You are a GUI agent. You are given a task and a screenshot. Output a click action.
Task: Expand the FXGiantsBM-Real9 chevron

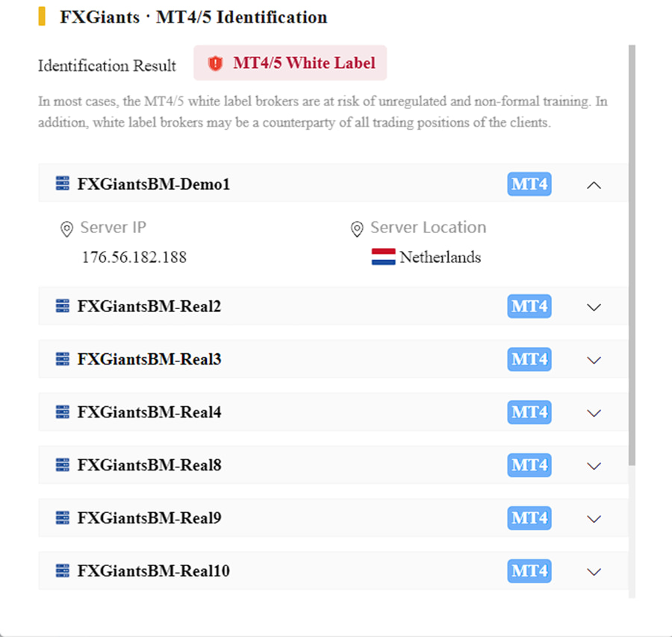point(594,519)
